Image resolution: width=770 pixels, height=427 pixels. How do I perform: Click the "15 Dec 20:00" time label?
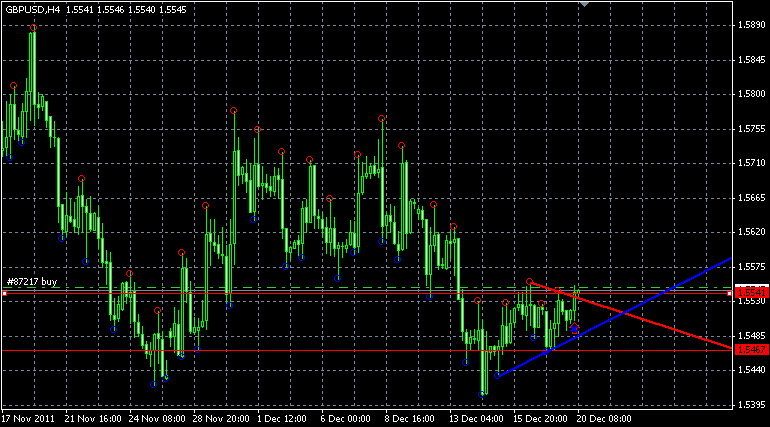coord(541,419)
